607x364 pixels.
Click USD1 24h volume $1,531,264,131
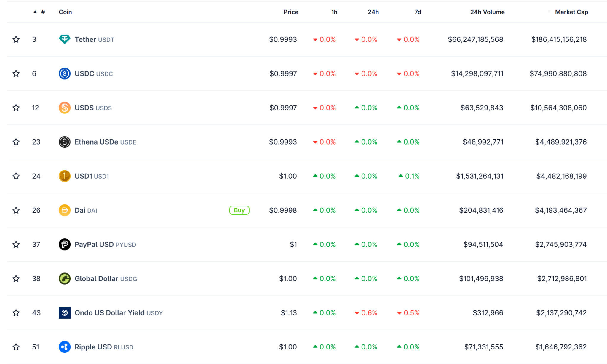480,176
